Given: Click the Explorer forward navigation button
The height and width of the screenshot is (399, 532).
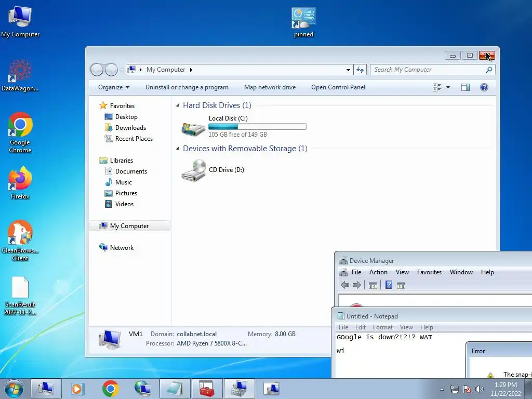Looking at the screenshot, I should (x=111, y=70).
